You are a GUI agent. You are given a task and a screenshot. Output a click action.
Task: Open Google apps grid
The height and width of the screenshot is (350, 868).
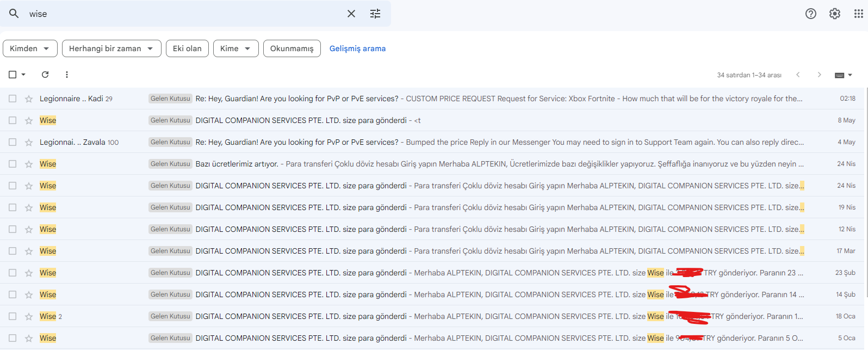click(859, 14)
